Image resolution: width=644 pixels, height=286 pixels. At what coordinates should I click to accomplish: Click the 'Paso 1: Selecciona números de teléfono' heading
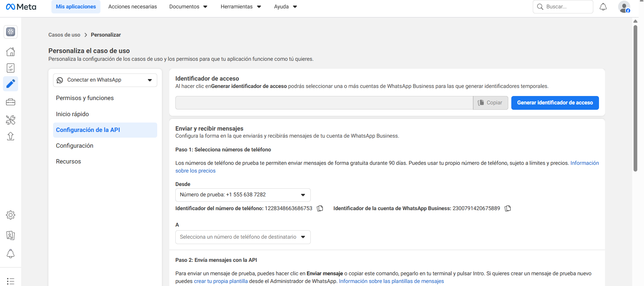tap(223, 150)
